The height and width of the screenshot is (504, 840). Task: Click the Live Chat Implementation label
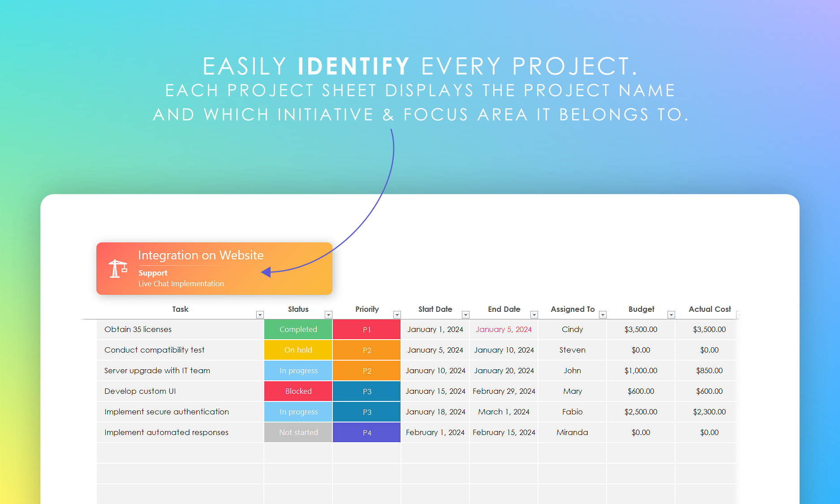[x=181, y=284]
